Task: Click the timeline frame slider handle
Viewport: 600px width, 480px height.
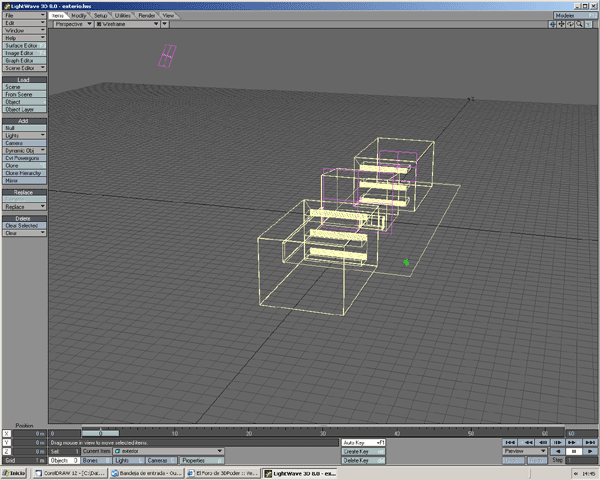Action: tap(101, 433)
